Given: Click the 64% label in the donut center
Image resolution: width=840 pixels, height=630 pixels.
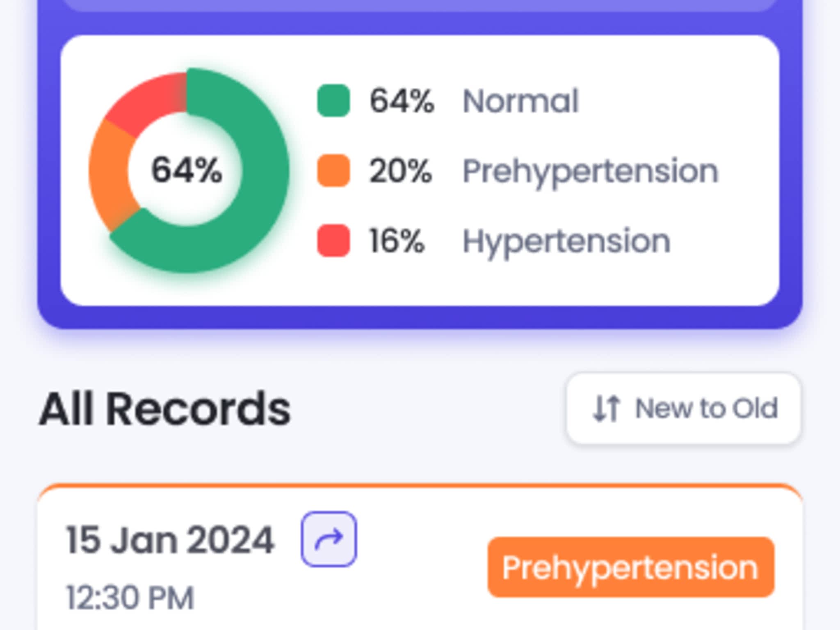Looking at the screenshot, I should point(187,170).
